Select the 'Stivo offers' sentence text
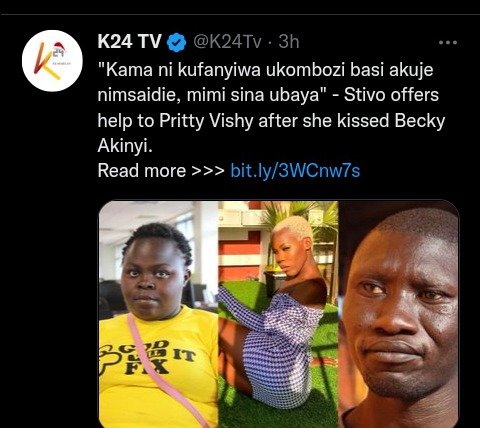Viewport: 480px width, 428px height. (391, 95)
